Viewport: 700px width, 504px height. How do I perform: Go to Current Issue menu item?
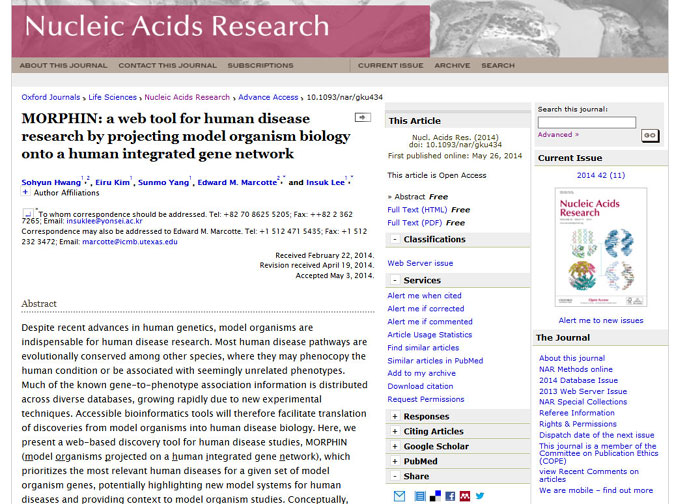tap(391, 65)
